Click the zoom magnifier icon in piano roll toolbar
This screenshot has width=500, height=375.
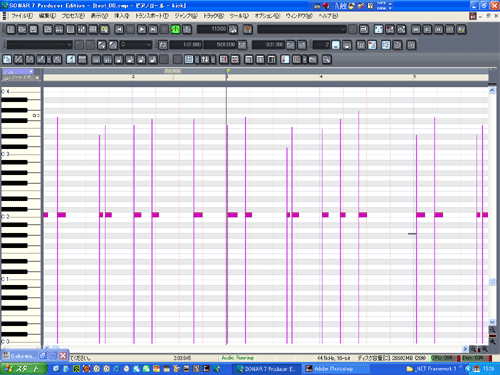pos(326,59)
